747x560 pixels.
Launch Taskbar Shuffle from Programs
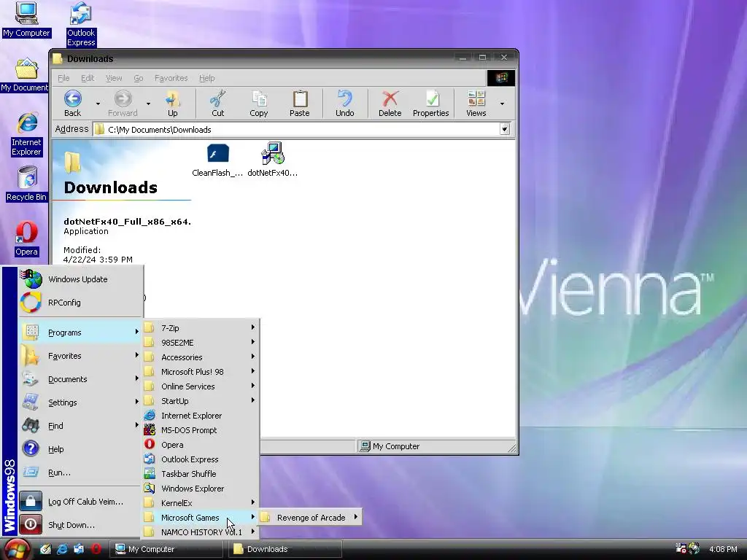click(x=201, y=474)
